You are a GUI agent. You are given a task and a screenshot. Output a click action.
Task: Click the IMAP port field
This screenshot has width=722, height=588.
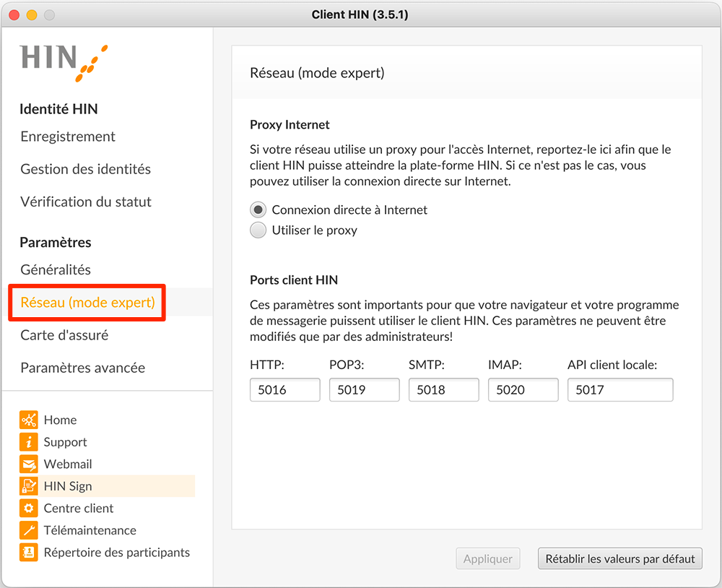tap(523, 390)
